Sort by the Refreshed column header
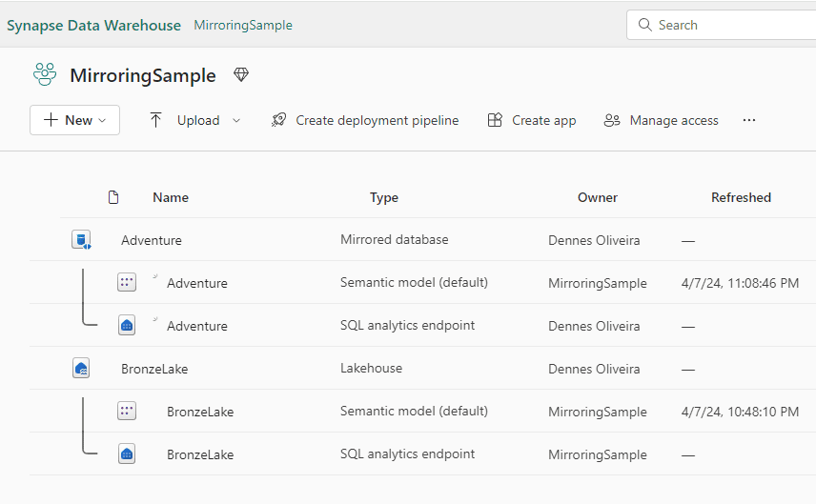 (x=741, y=197)
